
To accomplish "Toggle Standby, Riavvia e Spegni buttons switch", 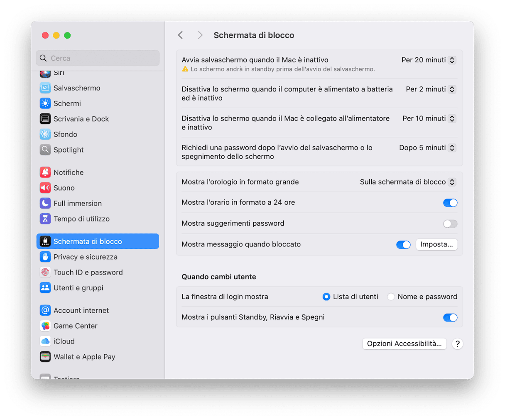I will [450, 318].
